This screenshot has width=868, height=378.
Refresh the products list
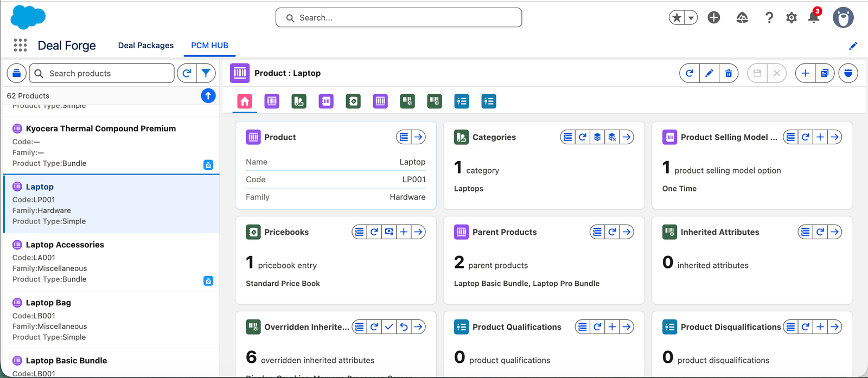[x=187, y=73]
